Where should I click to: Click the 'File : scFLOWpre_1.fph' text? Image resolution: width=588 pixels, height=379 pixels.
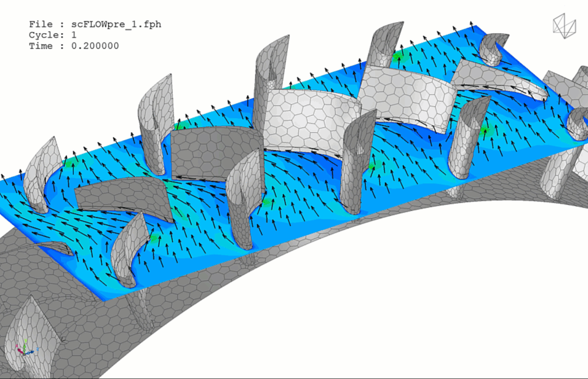coord(95,25)
